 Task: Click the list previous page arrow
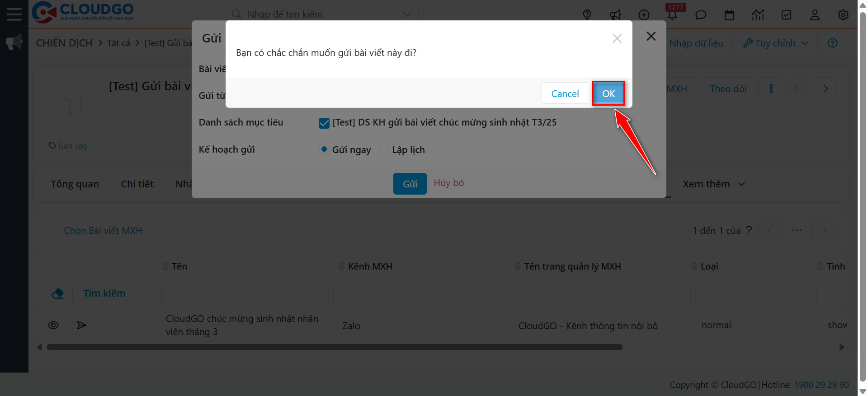pos(769,231)
